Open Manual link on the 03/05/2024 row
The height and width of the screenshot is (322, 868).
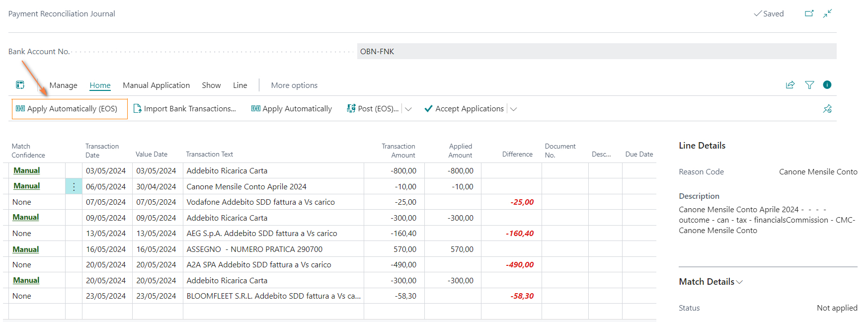coord(27,170)
